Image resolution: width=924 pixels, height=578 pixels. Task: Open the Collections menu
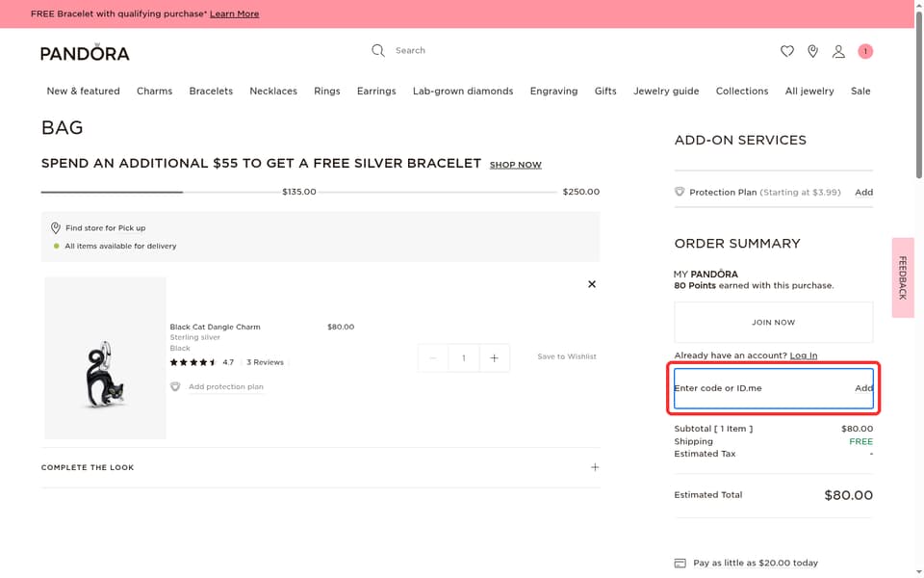pos(742,91)
